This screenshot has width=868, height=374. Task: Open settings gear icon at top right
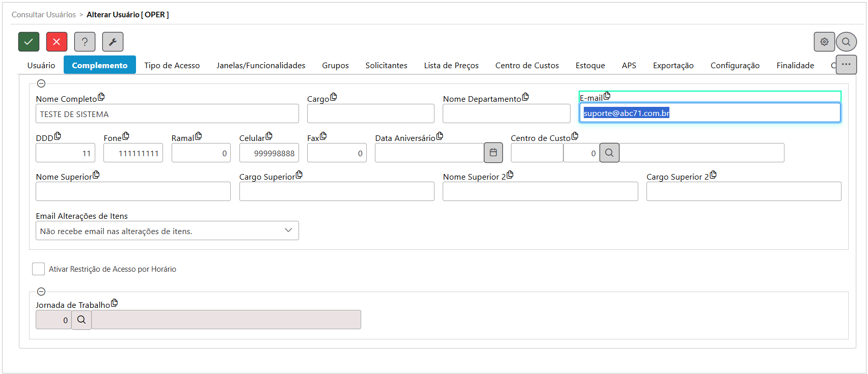[x=824, y=42]
